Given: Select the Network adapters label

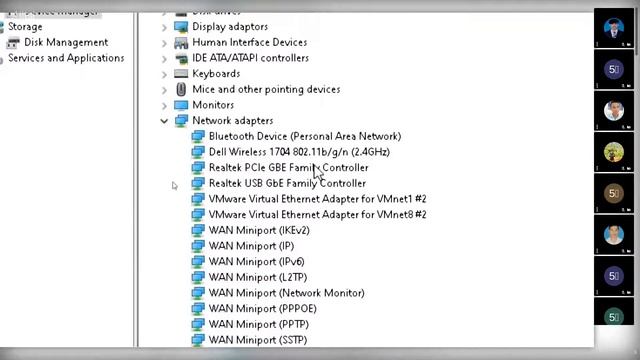Looking at the screenshot, I should tap(233, 121).
